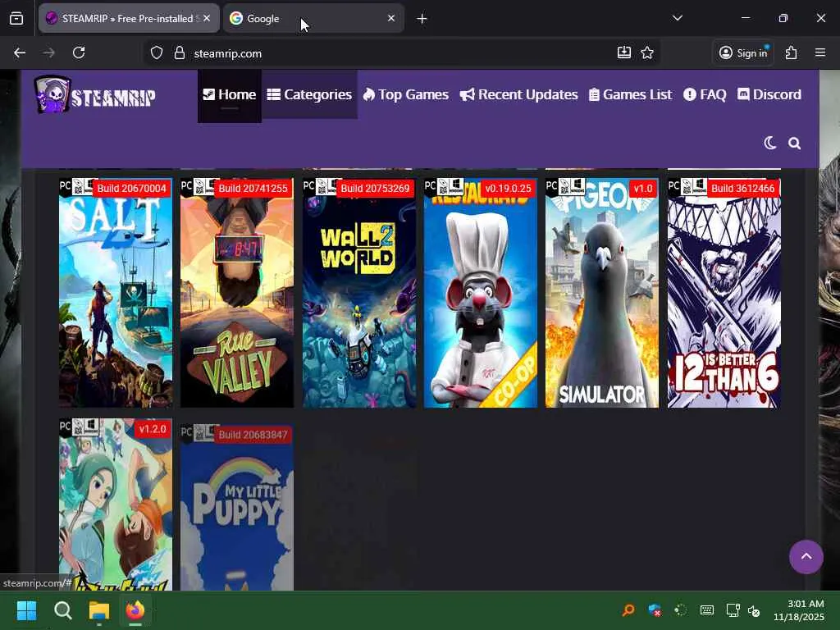Open the Games List page
This screenshot has height=630, width=840.
[630, 95]
